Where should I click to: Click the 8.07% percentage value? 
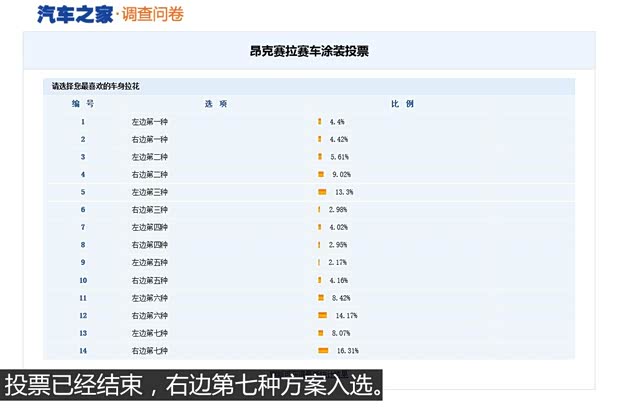click(x=341, y=333)
